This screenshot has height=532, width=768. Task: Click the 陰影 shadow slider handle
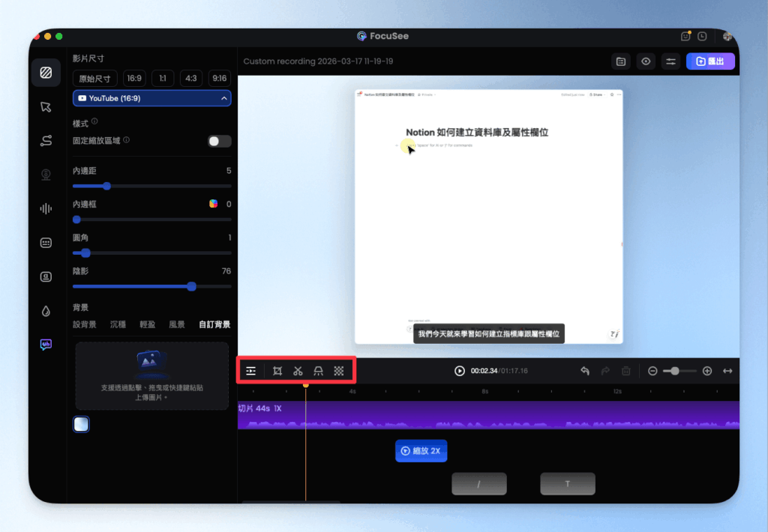191,286
